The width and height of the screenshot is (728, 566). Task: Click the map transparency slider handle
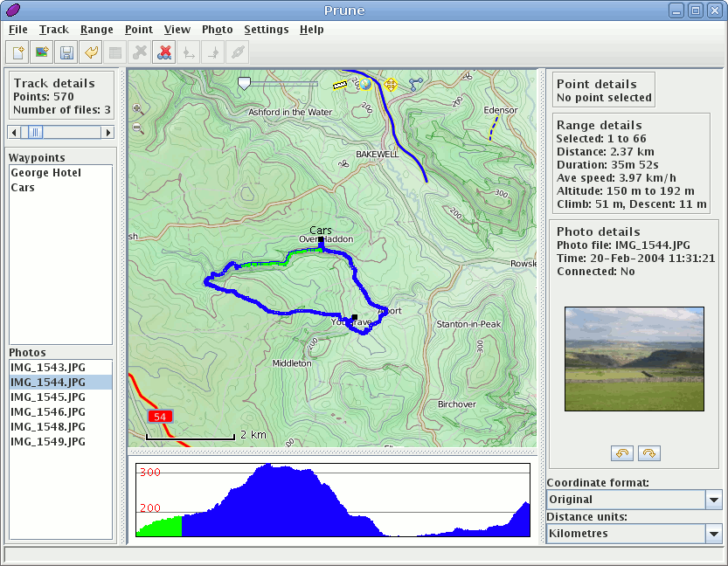[x=245, y=84]
